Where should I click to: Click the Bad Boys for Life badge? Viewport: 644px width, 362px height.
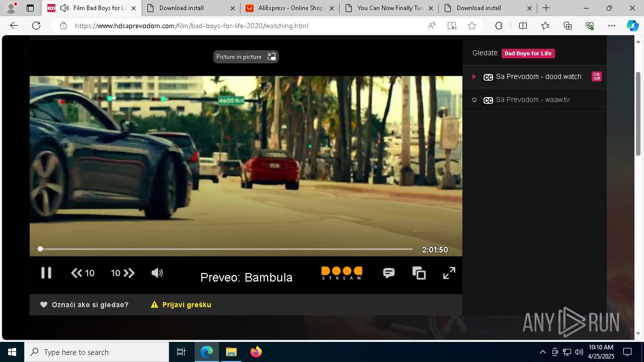[528, 53]
